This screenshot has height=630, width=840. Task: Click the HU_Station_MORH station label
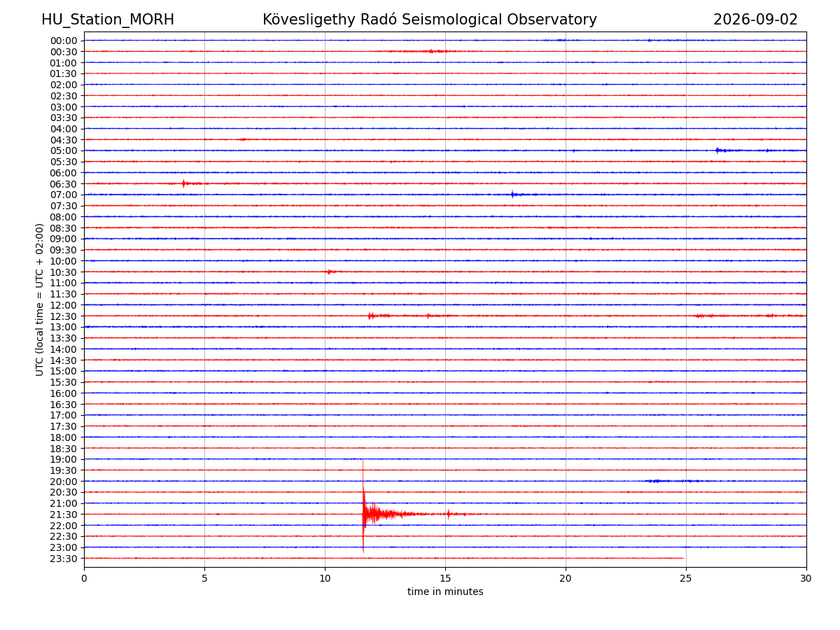[x=108, y=20]
